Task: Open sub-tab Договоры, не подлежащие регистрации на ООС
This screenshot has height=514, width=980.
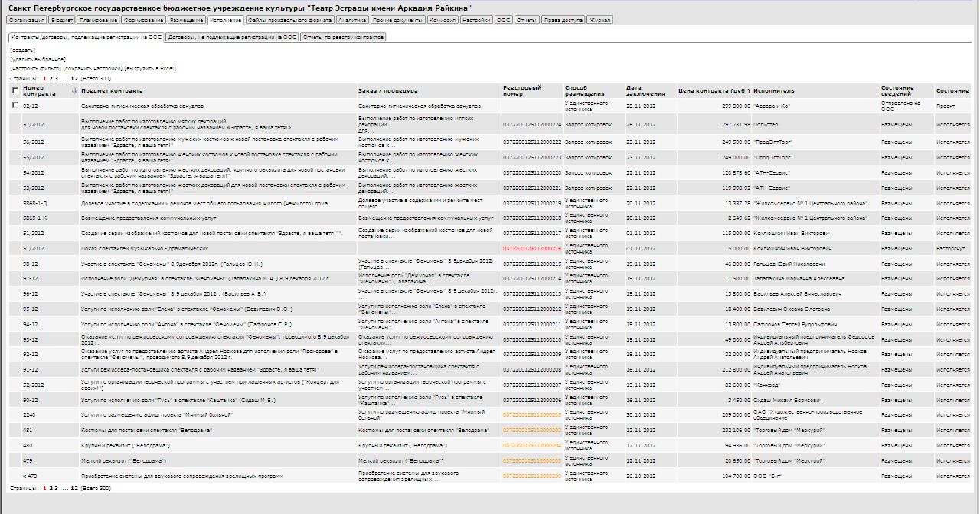Action: (233, 37)
